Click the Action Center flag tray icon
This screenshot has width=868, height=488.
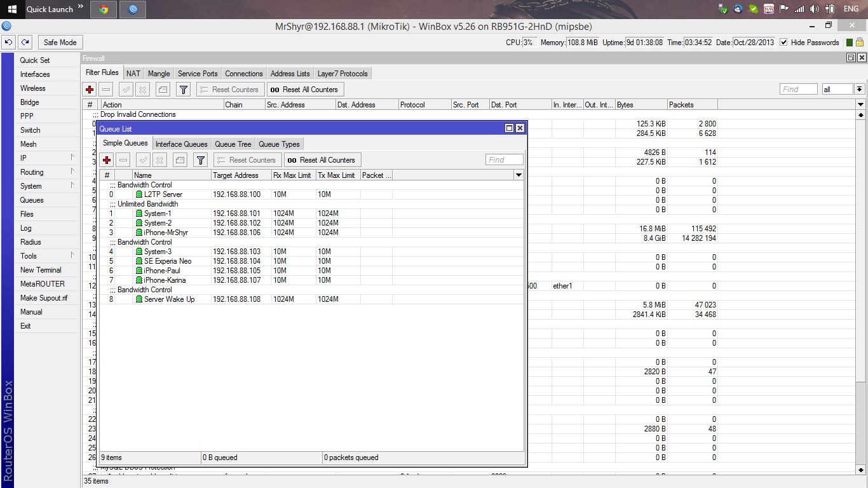click(x=784, y=9)
